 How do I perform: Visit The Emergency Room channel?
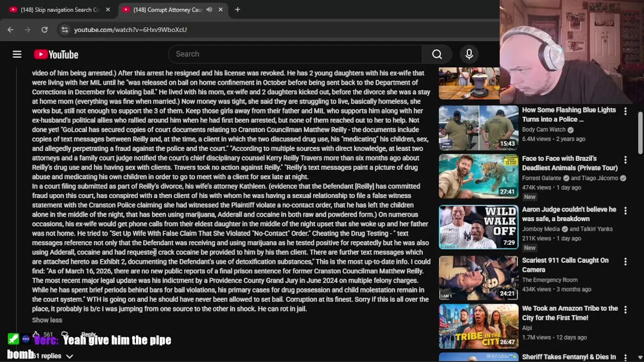tap(549, 280)
